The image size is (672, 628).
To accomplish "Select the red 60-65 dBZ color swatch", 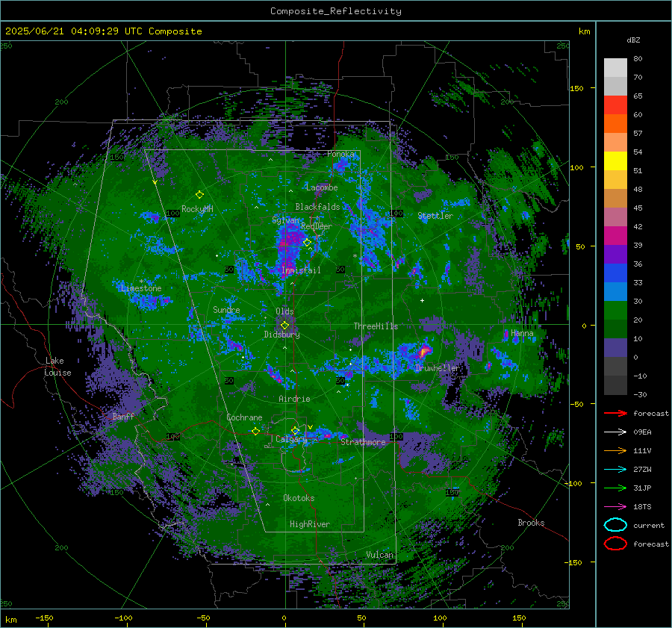I will pos(615,105).
